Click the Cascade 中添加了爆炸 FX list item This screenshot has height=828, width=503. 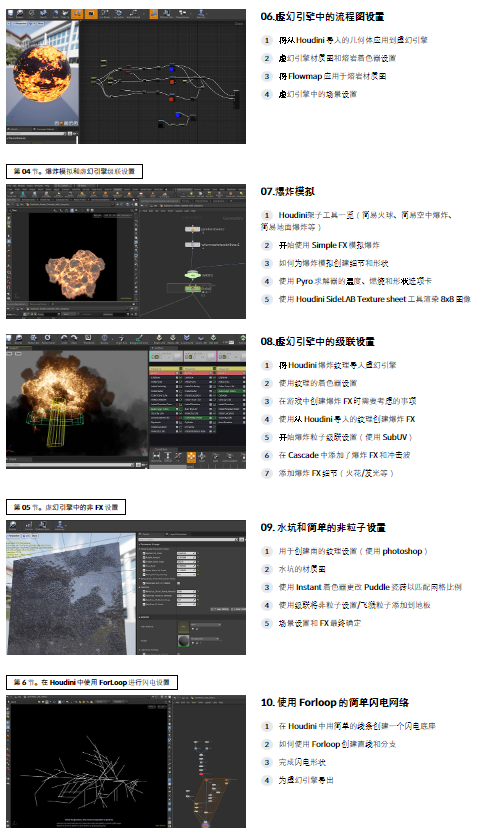point(344,455)
